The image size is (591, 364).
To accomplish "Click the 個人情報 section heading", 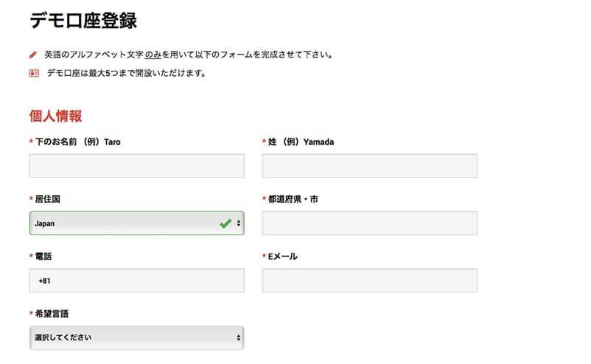I will [55, 116].
